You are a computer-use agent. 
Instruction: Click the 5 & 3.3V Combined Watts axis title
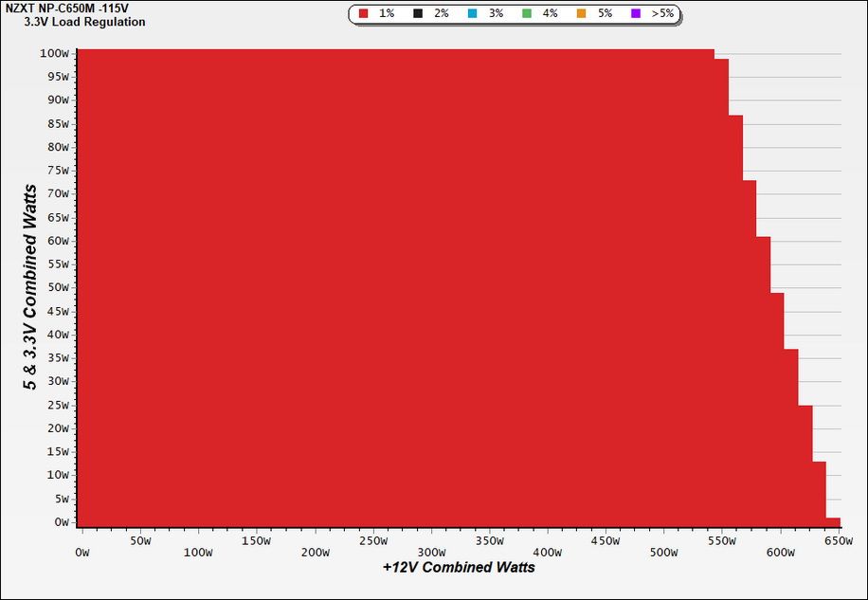coord(30,287)
